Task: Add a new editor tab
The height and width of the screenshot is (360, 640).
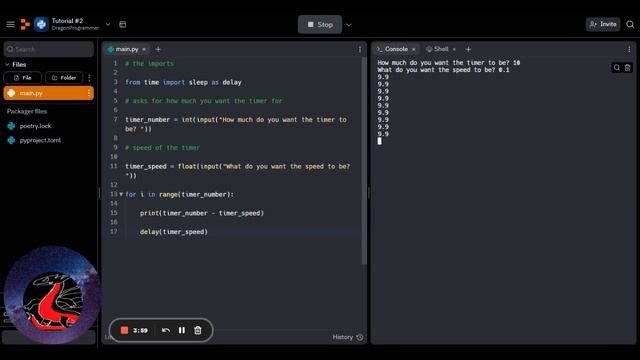Action: pyautogui.click(x=158, y=49)
